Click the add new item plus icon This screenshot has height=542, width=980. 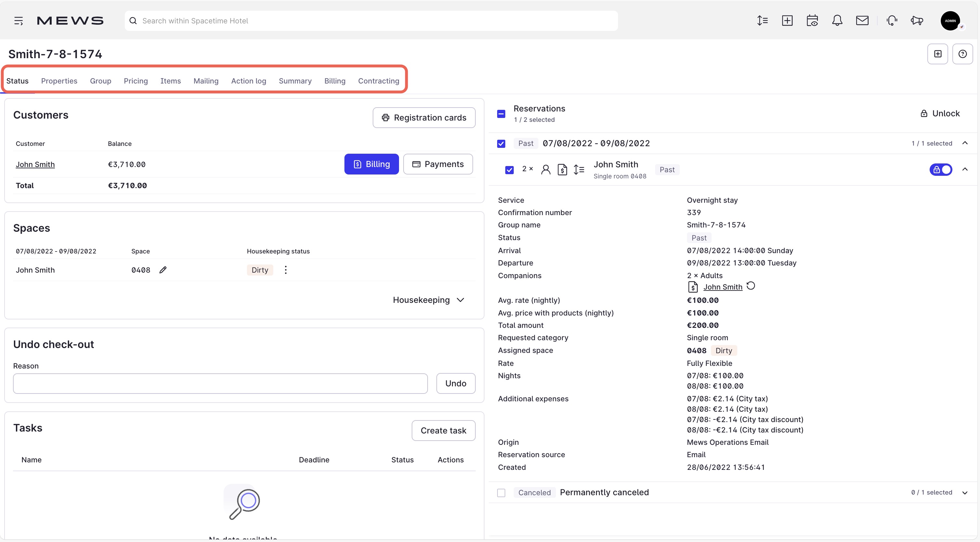click(788, 20)
